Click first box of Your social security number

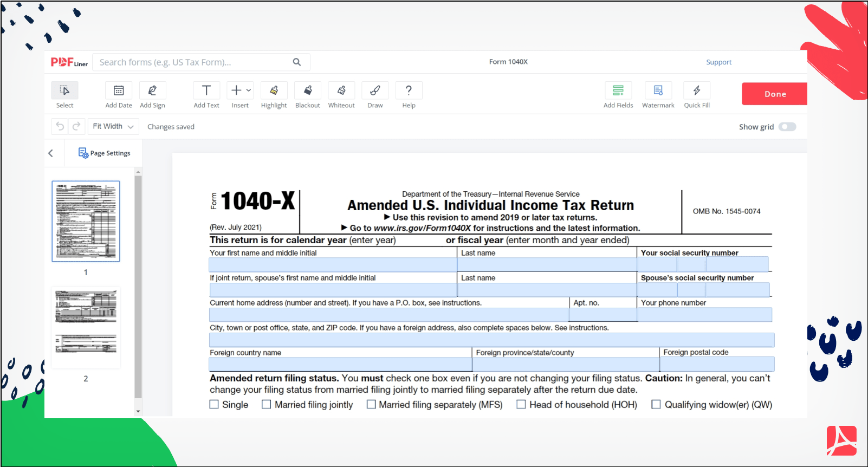(x=657, y=264)
